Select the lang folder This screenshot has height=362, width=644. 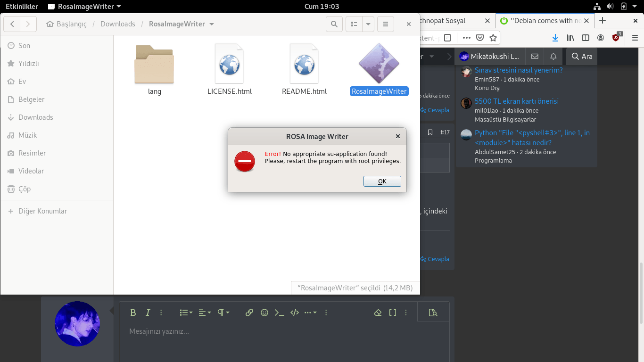154,69
